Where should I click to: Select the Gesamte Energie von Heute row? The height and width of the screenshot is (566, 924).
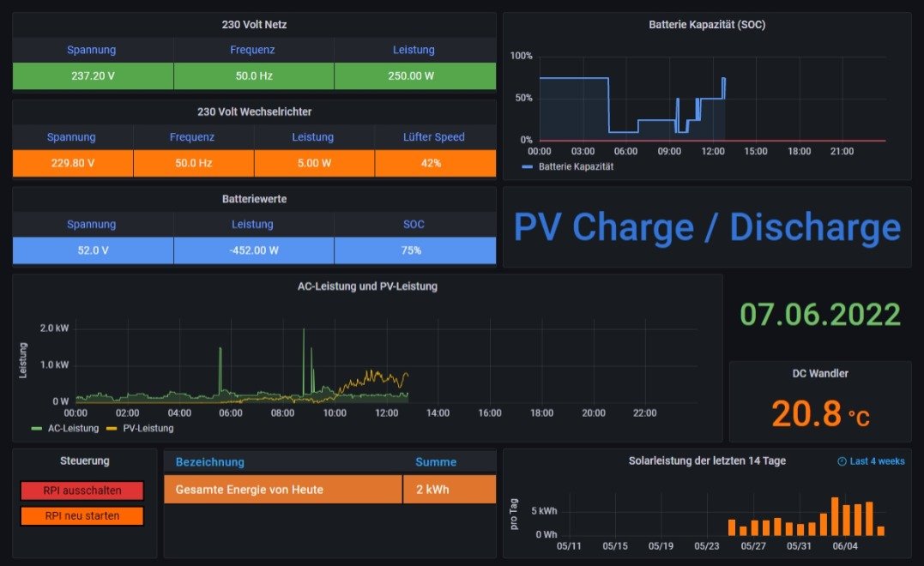[249, 490]
